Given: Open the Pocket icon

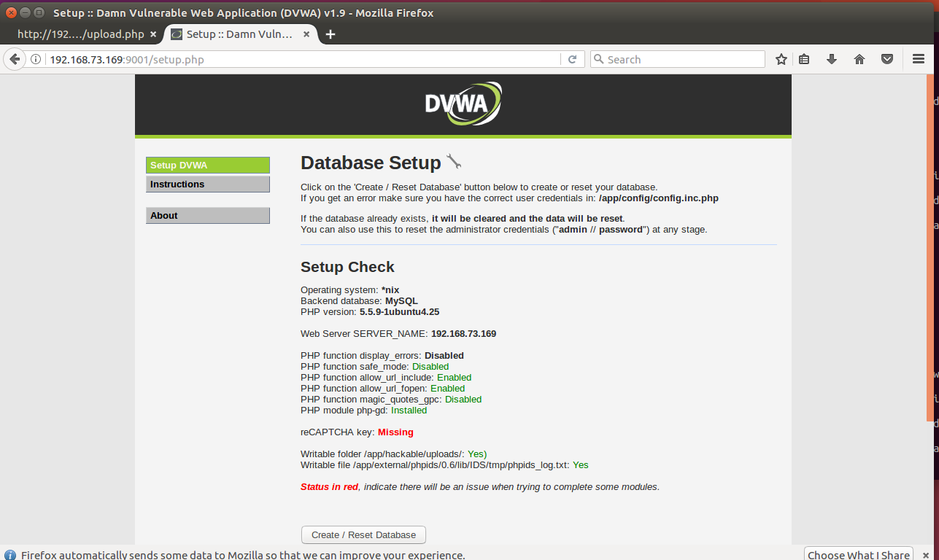Looking at the screenshot, I should coord(887,60).
